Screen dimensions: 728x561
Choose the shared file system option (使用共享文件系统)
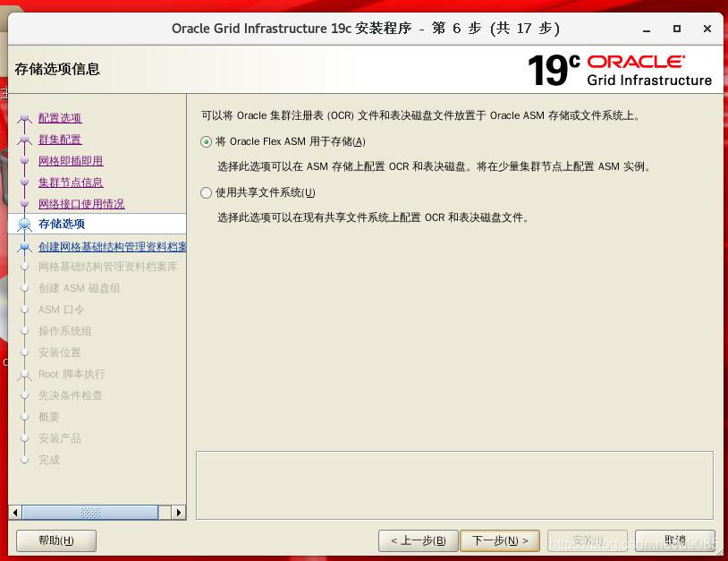click(x=206, y=192)
